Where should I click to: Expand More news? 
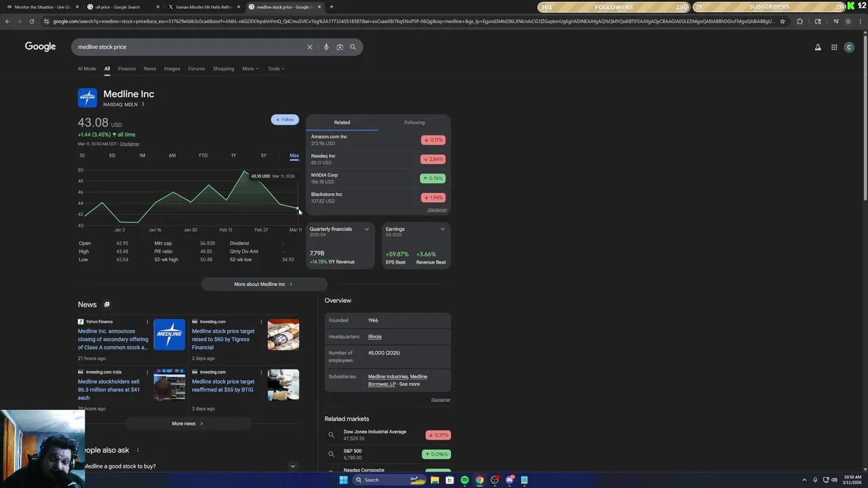(x=188, y=424)
